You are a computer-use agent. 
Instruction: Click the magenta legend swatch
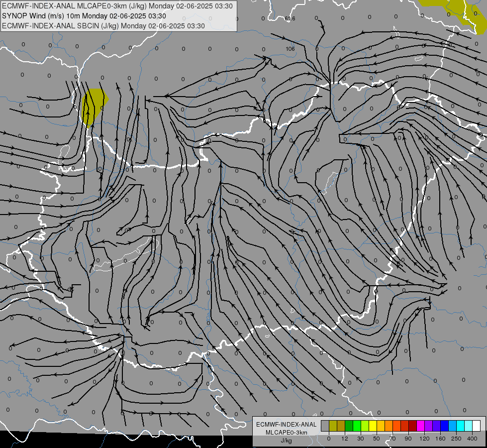click(x=421, y=426)
